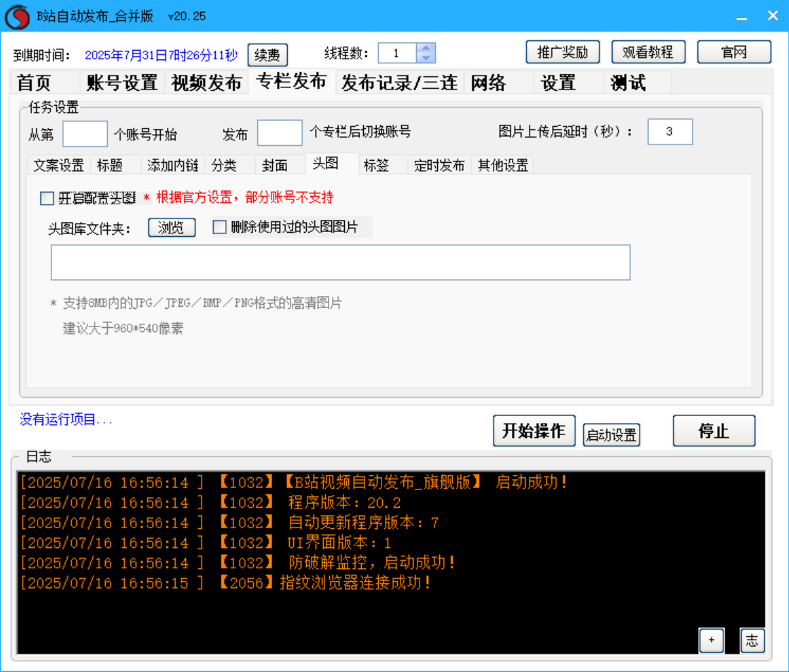
Task: Click the expiry date 2025年7月31日 text
Action: coord(161,55)
